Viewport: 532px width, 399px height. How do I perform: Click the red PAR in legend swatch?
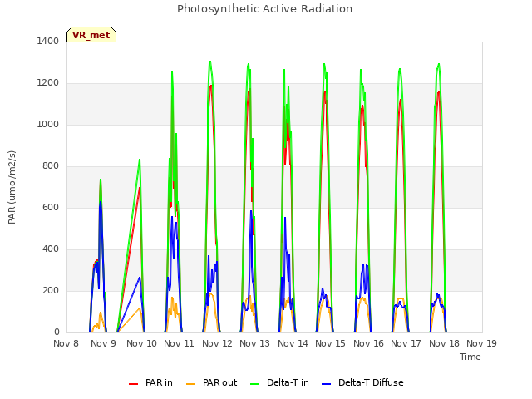coord(133,384)
